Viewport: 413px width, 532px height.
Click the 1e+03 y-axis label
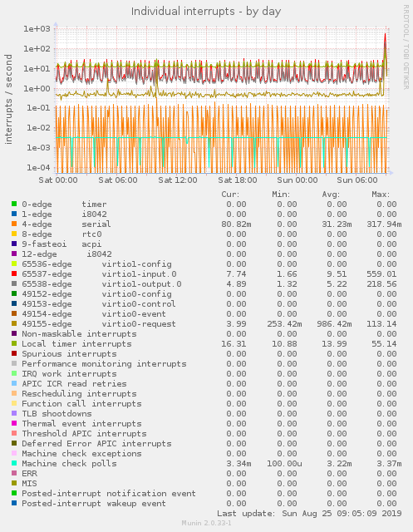click(x=37, y=29)
